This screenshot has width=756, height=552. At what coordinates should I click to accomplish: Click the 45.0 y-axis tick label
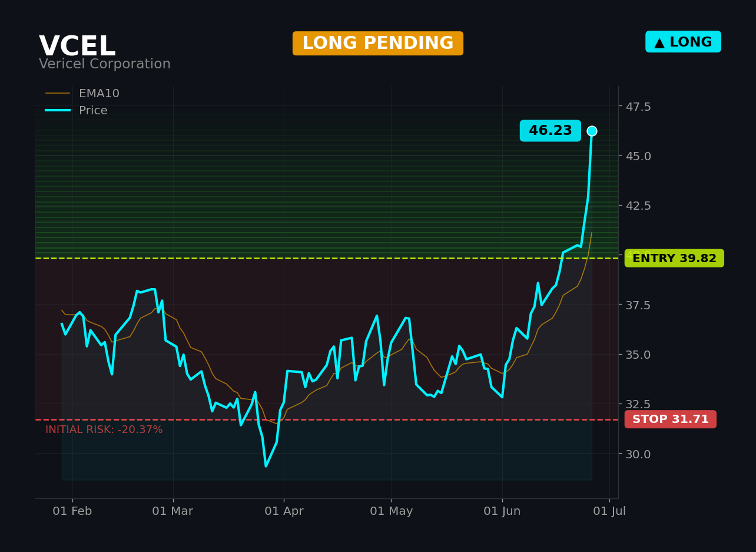(638, 156)
